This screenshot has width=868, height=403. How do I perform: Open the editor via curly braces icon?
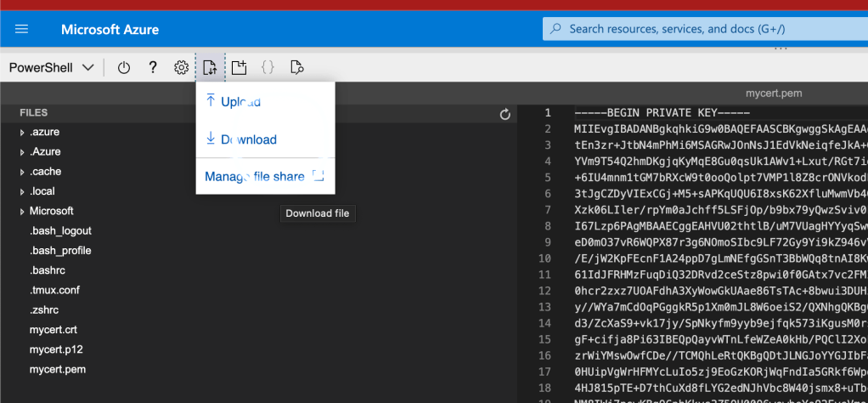tap(268, 68)
